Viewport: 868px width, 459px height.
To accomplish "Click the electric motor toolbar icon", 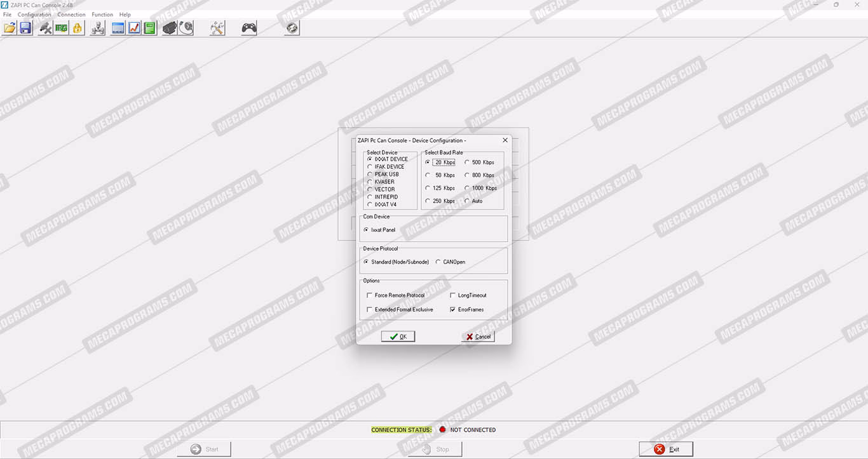I will coord(170,28).
